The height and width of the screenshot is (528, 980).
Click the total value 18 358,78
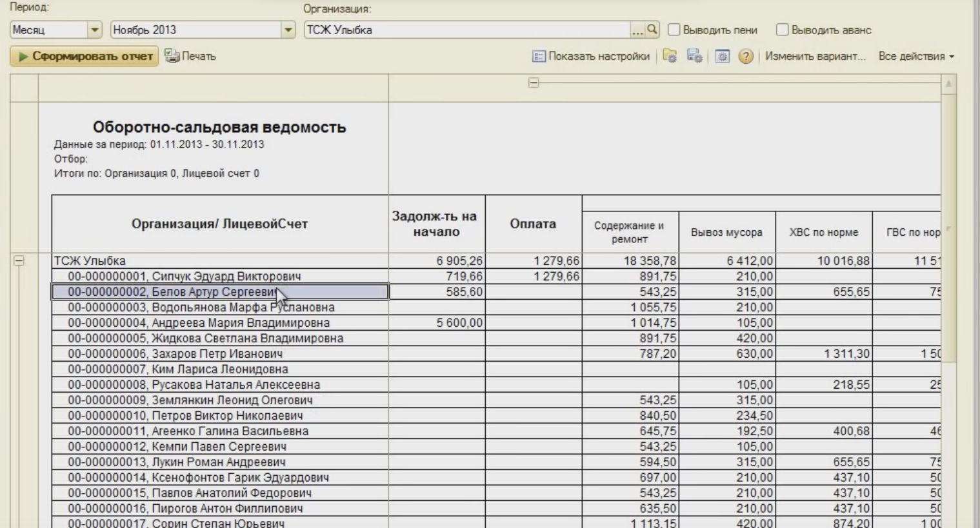point(650,260)
